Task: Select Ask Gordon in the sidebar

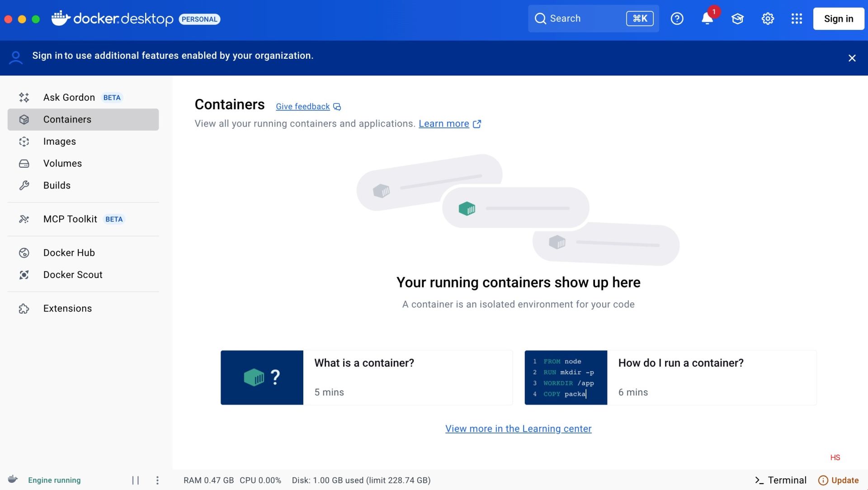Action: (x=83, y=97)
